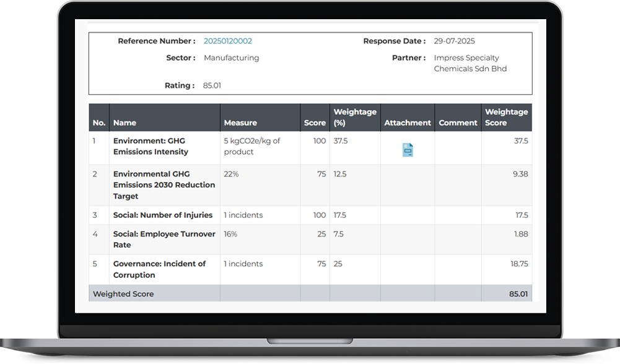Click row number 1 link

pos(94,141)
